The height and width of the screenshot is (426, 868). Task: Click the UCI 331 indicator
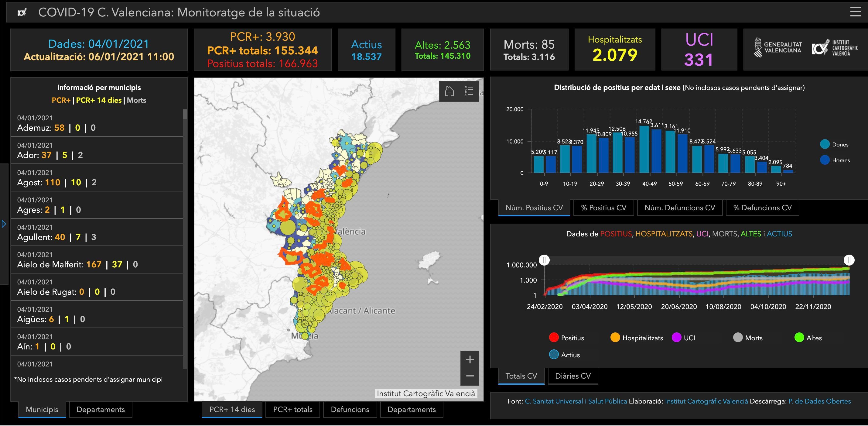[699, 50]
